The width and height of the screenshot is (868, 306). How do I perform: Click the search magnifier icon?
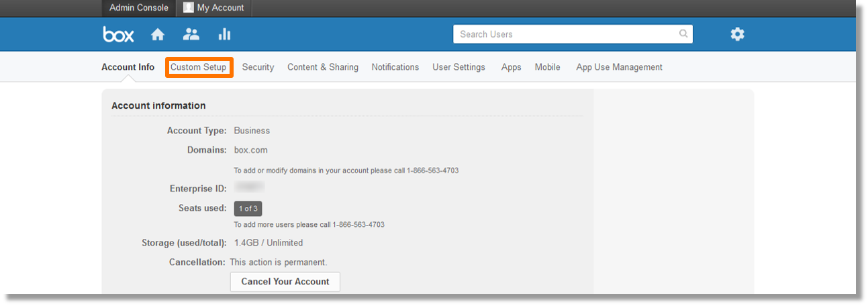(x=683, y=34)
